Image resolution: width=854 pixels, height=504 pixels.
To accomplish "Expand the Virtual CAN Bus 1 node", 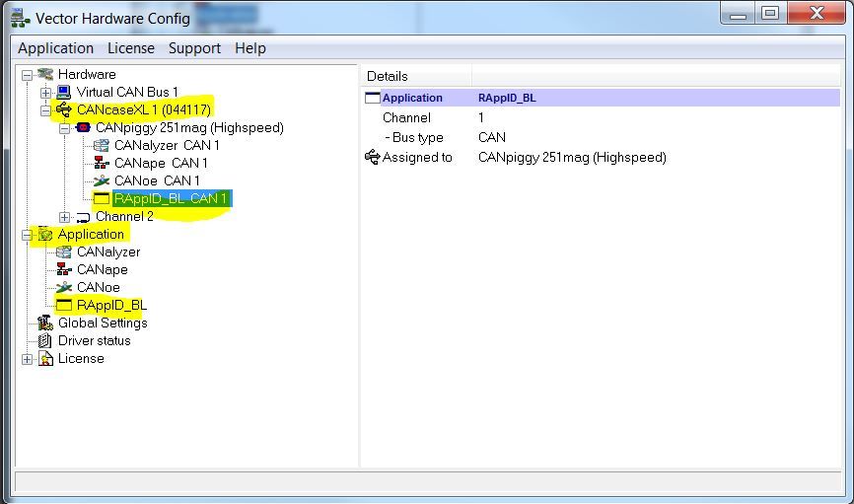I will (x=45, y=93).
